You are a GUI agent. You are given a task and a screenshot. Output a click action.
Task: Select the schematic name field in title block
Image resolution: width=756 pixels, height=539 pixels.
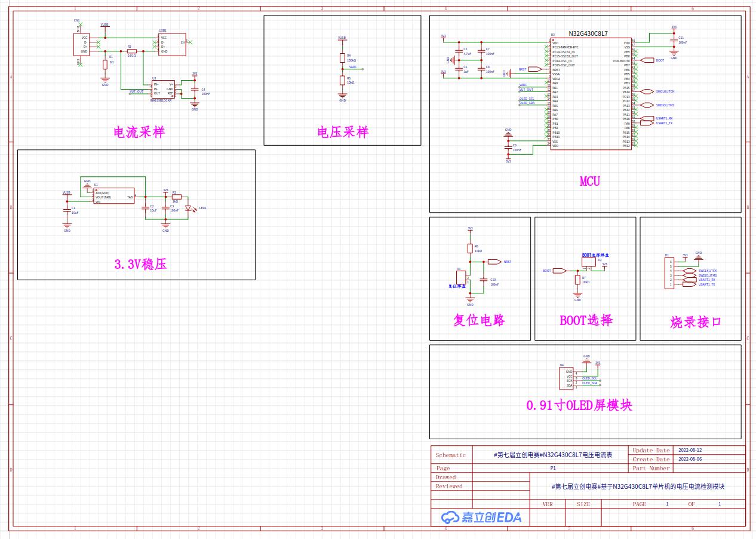pos(553,455)
